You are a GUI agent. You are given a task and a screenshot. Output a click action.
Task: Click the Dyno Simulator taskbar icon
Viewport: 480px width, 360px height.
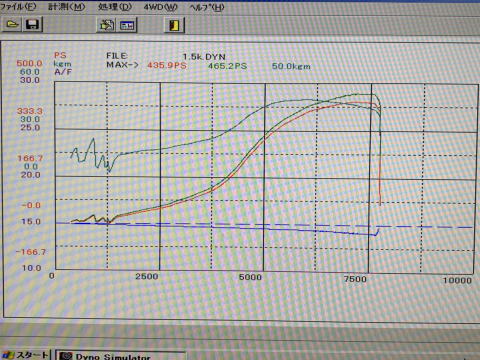66,356
